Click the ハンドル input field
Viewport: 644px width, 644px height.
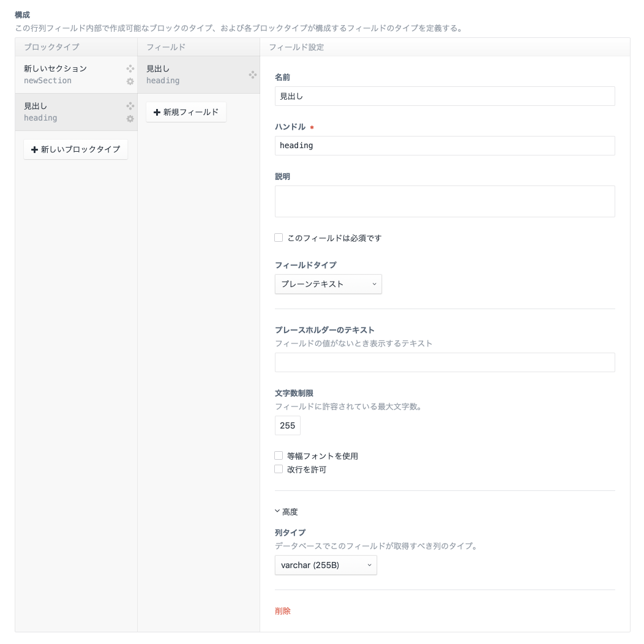tap(444, 146)
